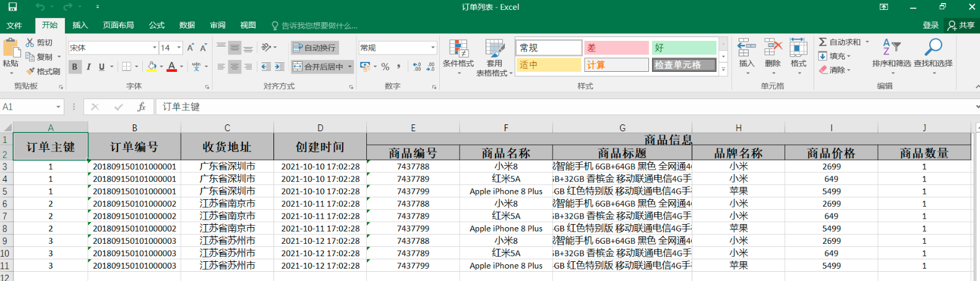Click the Save icon in title bar
980x281 pixels.
click(12, 7)
